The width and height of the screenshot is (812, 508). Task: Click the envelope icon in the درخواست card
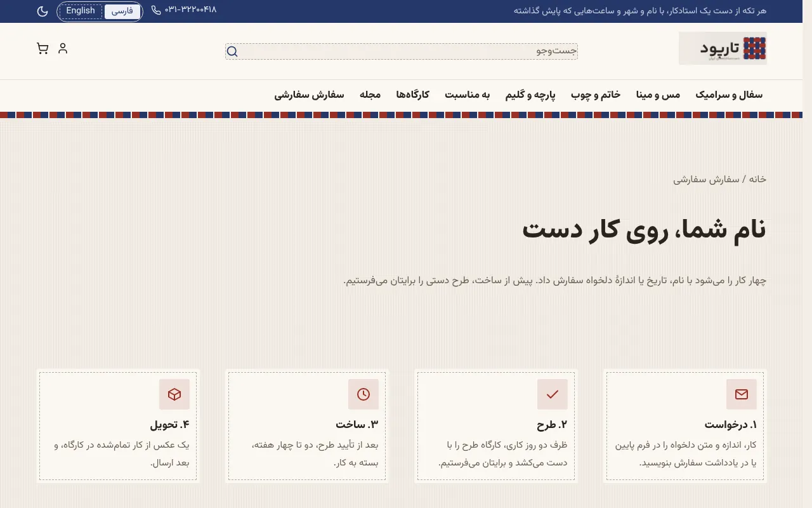pyautogui.click(x=742, y=394)
